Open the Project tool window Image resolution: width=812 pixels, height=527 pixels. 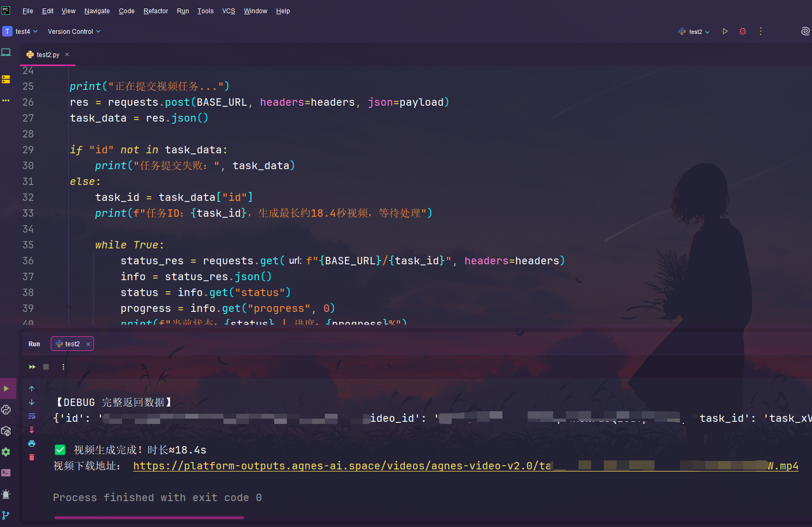point(6,52)
